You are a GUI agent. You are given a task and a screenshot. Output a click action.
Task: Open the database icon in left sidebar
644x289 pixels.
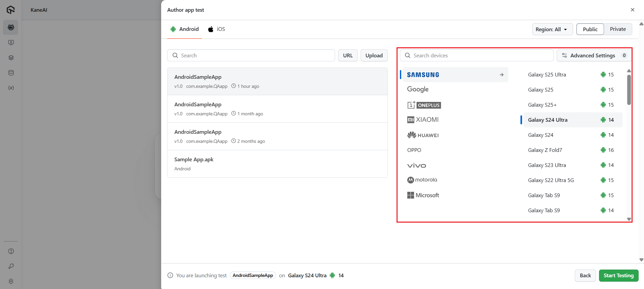coord(11,73)
